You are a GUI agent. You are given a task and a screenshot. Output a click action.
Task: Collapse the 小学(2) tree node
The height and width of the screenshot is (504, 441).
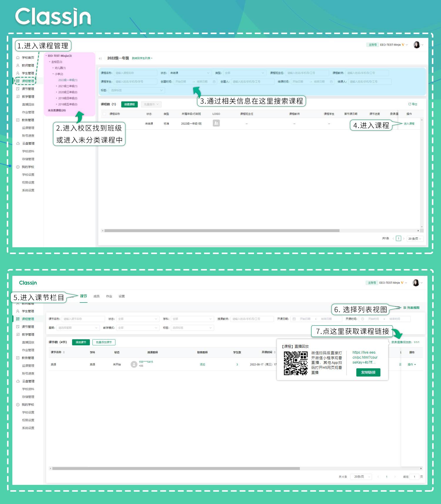pos(53,74)
